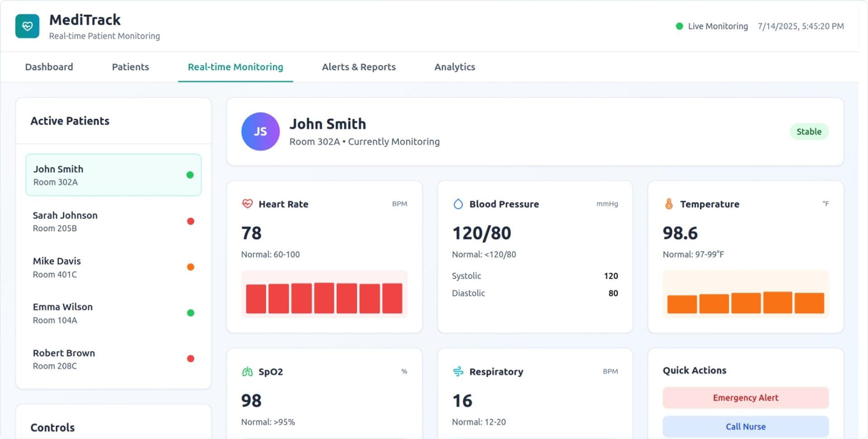Click the Normal: 60-100 text
Image resolution: width=868 pixels, height=439 pixels.
pos(270,254)
